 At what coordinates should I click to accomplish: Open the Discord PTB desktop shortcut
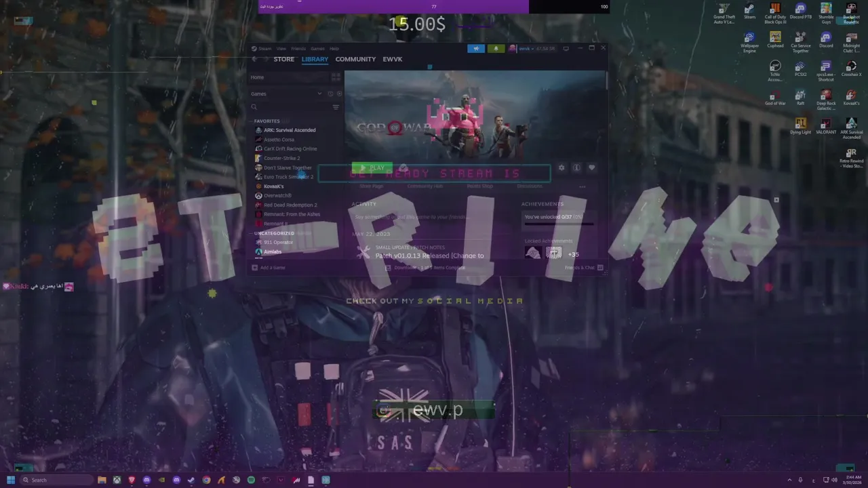(x=800, y=12)
